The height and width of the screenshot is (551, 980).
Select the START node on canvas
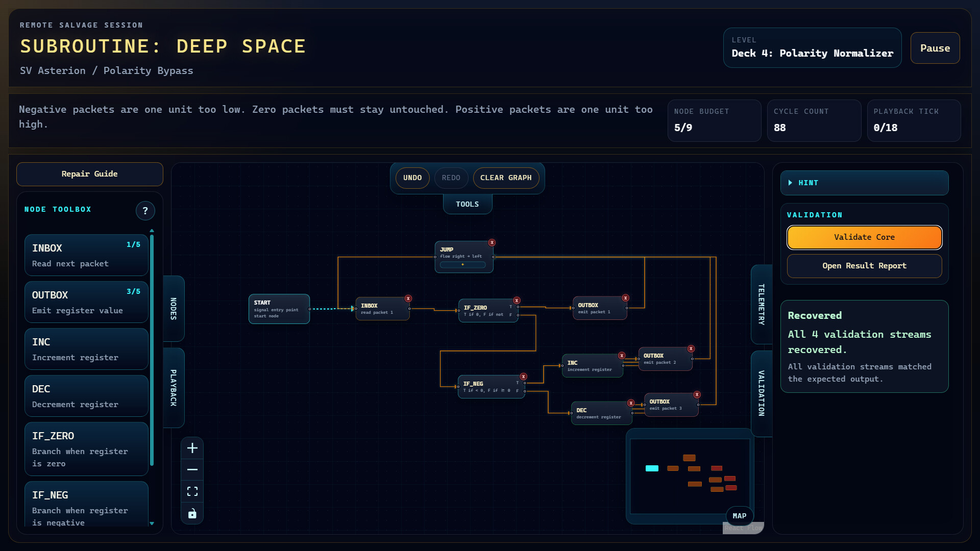point(279,309)
